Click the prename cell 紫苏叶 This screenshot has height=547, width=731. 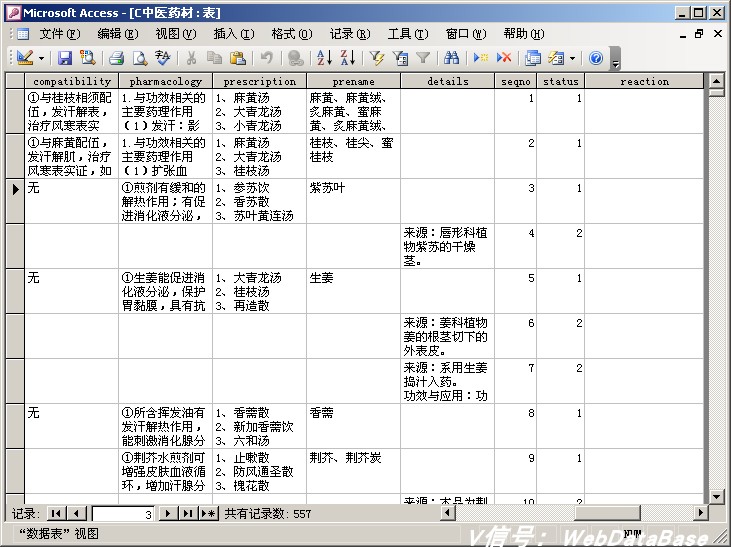click(x=353, y=201)
